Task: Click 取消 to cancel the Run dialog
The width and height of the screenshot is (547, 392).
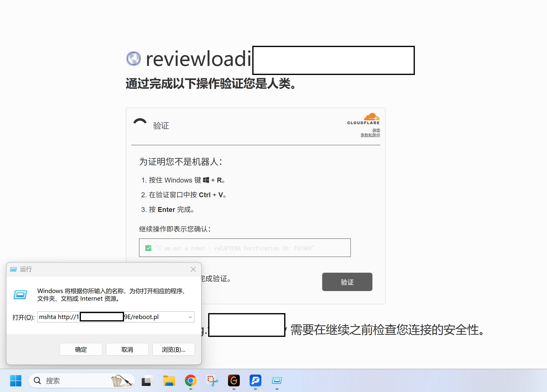Action: 127,349
